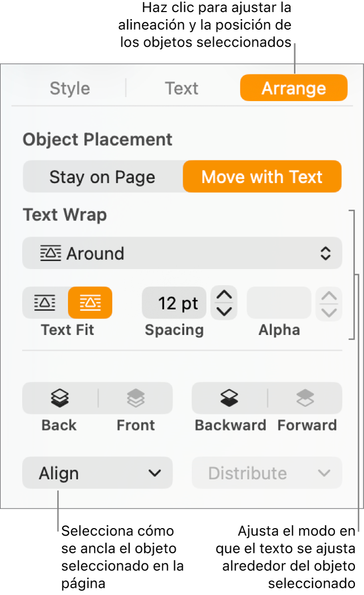Increase Spacing with up arrow

tap(224, 295)
